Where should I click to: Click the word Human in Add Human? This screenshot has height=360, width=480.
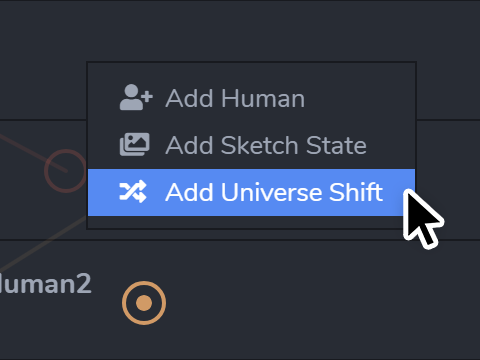tap(263, 98)
